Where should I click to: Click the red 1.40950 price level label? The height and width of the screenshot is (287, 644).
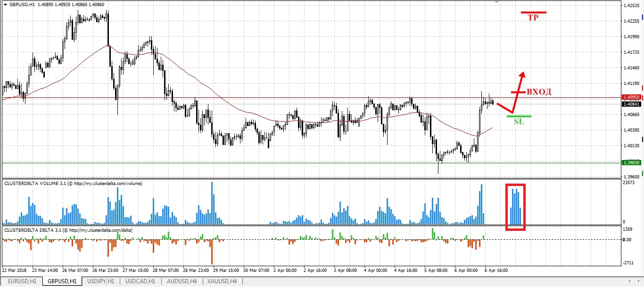point(630,97)
